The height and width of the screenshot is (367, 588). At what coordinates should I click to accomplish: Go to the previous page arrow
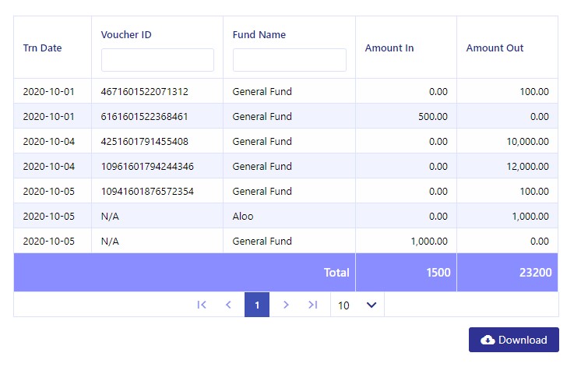pos(228,305)
